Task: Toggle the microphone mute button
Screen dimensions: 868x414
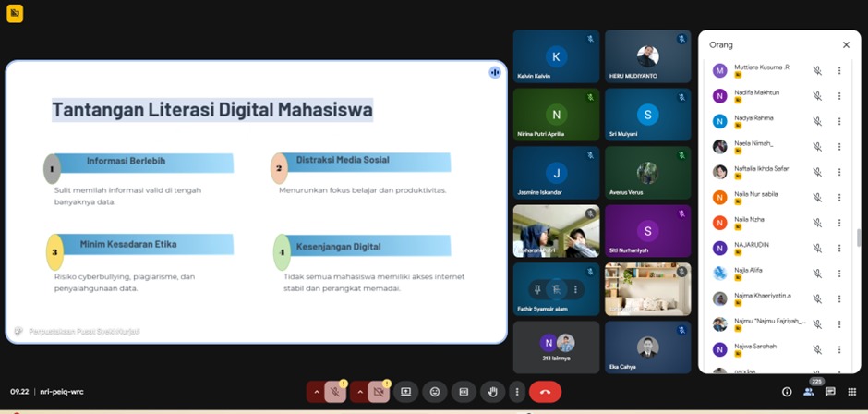Action: coord(337,392)
